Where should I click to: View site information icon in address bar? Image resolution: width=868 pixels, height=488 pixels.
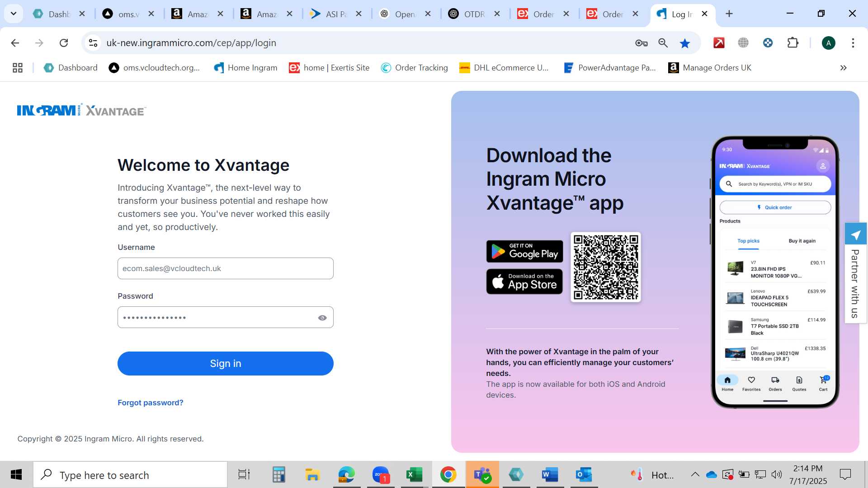pos(93,43)
